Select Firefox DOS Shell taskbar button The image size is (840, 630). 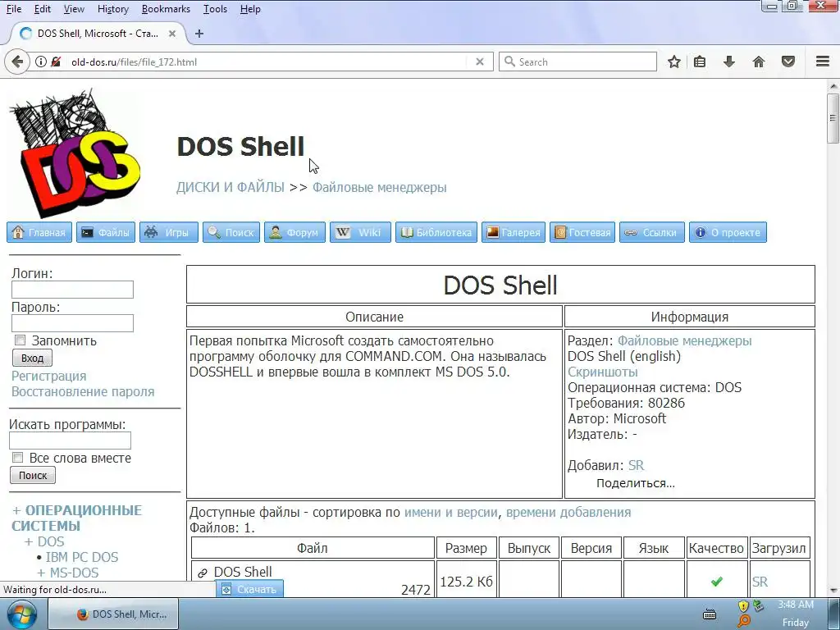[113, 614]
